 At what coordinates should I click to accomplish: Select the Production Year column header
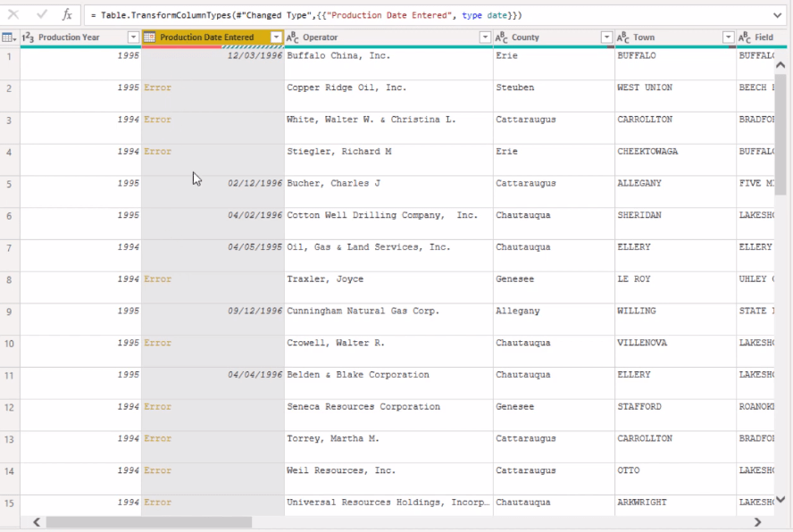point(81,37)
